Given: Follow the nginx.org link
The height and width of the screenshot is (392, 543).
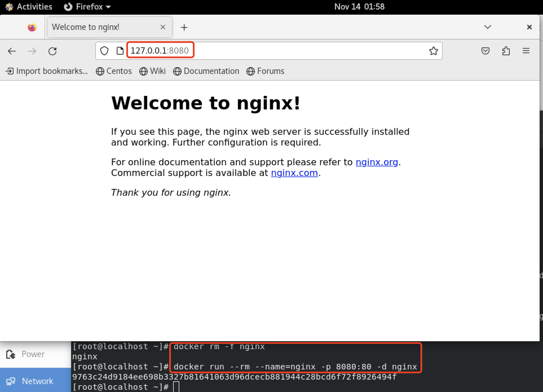Looking at the screenshot, I should (377, 162).
